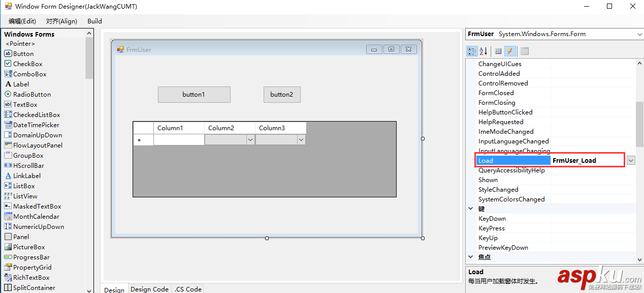Image resolution: width=644 pixels, height=293 pixels.
Task: Choose the CheckBox control in toolbox
Action: pos(23,64)
